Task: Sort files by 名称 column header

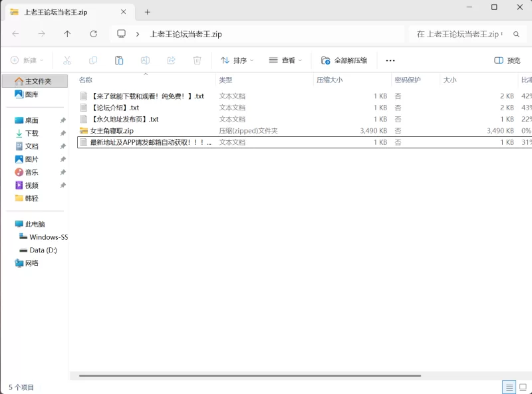Action: coord(86,80)
